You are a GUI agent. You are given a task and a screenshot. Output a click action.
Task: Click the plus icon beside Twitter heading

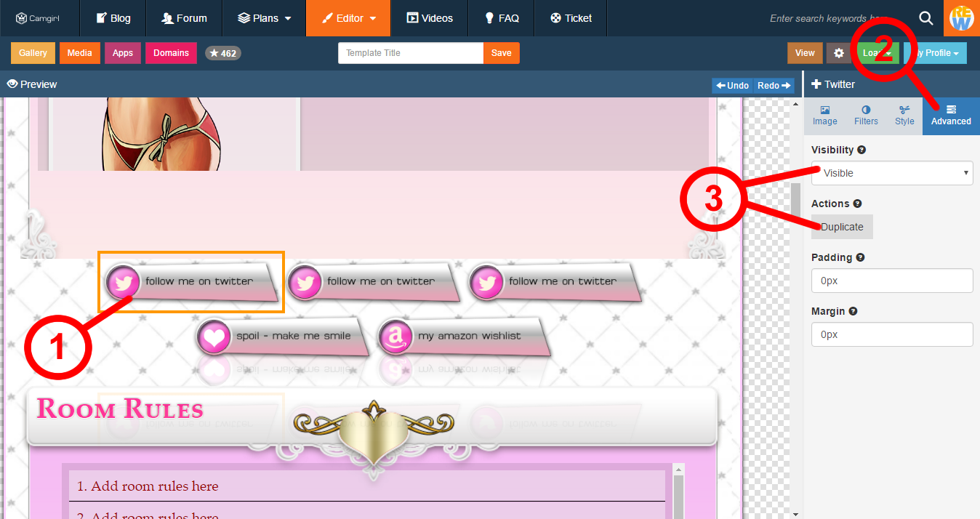[x=816, y=84]
